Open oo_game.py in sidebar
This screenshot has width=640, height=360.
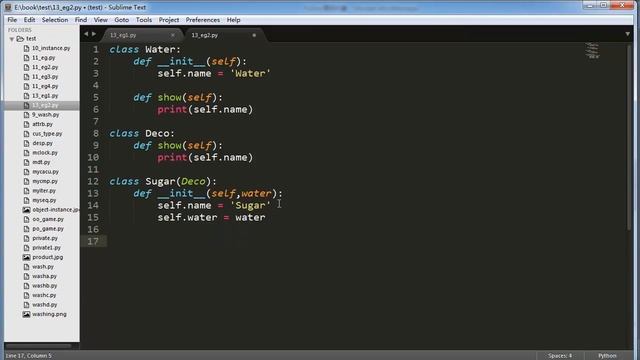pyautogui.click(x=48, y=219)
